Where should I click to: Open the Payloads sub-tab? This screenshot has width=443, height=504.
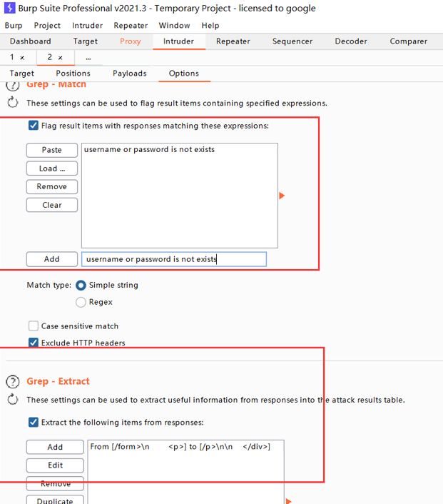coord(130,74)
